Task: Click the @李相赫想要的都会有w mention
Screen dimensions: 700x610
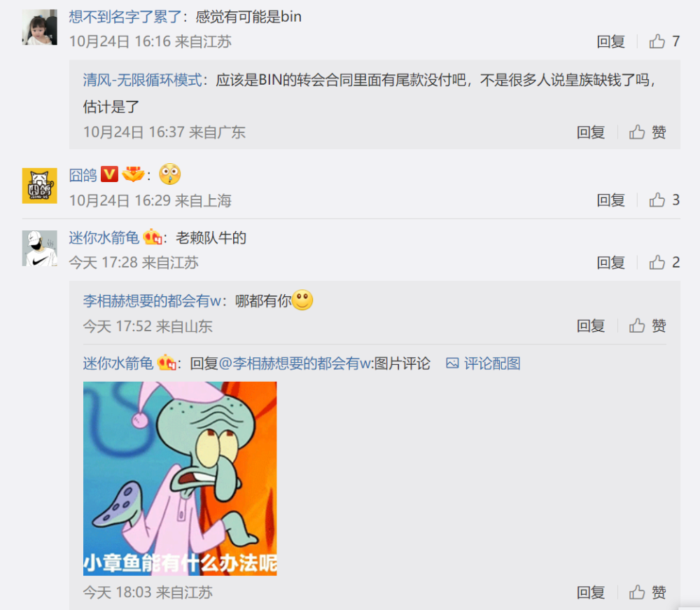Action: [295, 363]
